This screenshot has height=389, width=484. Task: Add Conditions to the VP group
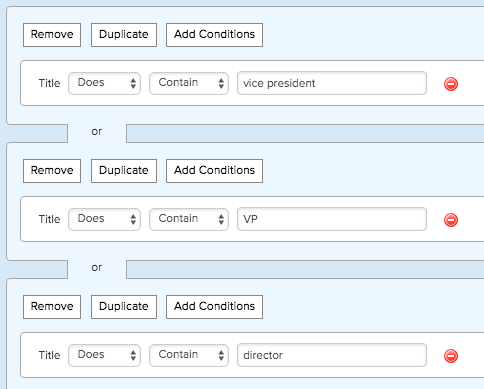tap(214, 171)
